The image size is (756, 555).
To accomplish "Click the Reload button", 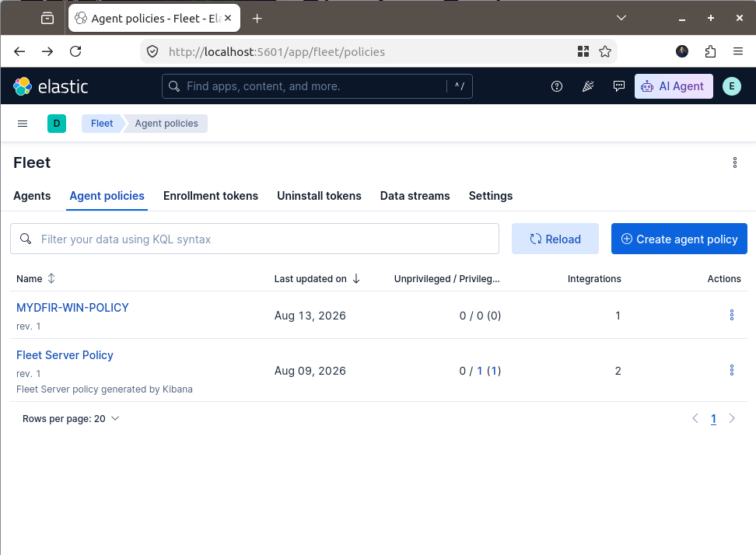I will click(555, 239).
